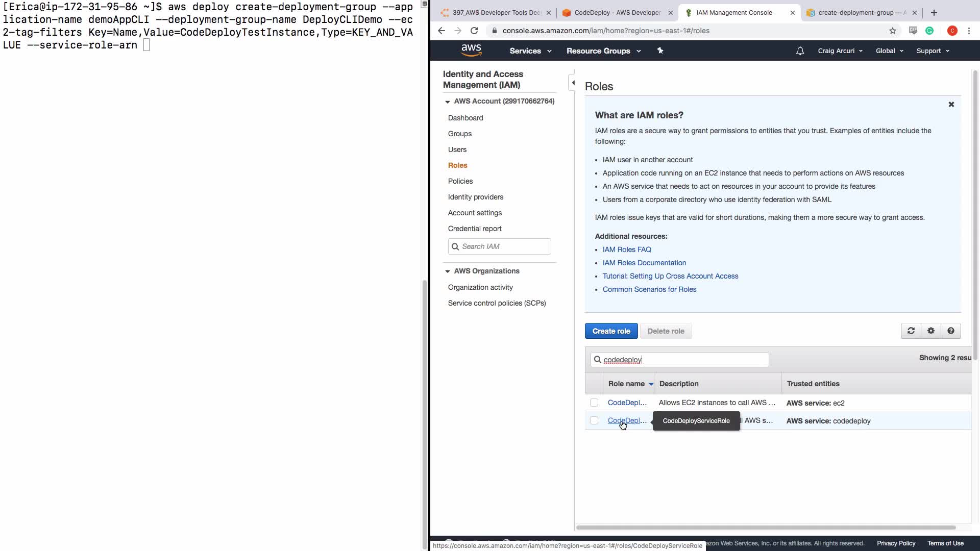980x551 pixels.
Task: Check the ec2 trusted role checkbox
Action: pyautogui.click(x=594, y=403)
